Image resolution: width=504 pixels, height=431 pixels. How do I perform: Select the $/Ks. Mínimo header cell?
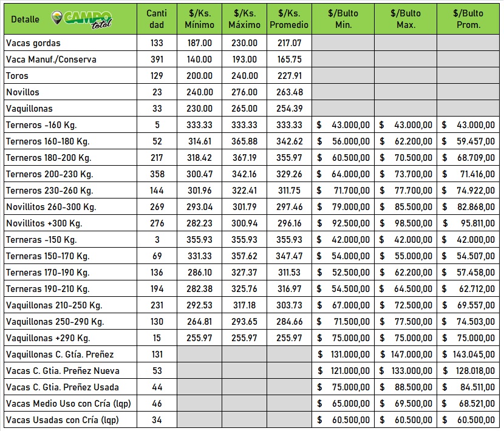pyautogui.click(x=199, y=19)
